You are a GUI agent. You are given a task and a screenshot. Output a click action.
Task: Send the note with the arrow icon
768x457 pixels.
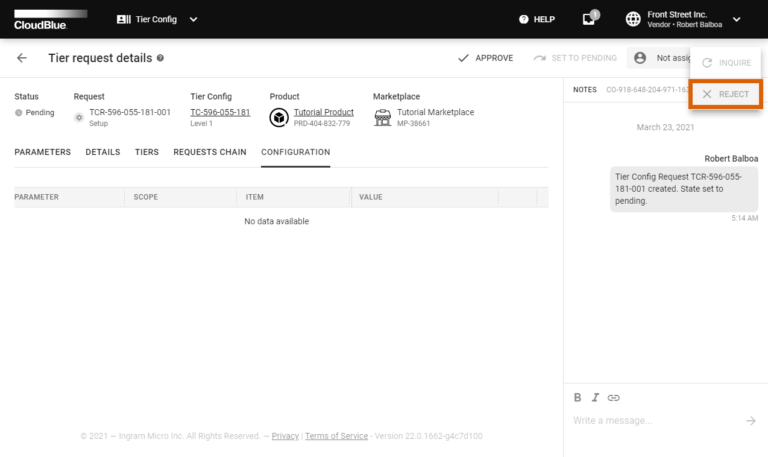(x=751, y=421)
